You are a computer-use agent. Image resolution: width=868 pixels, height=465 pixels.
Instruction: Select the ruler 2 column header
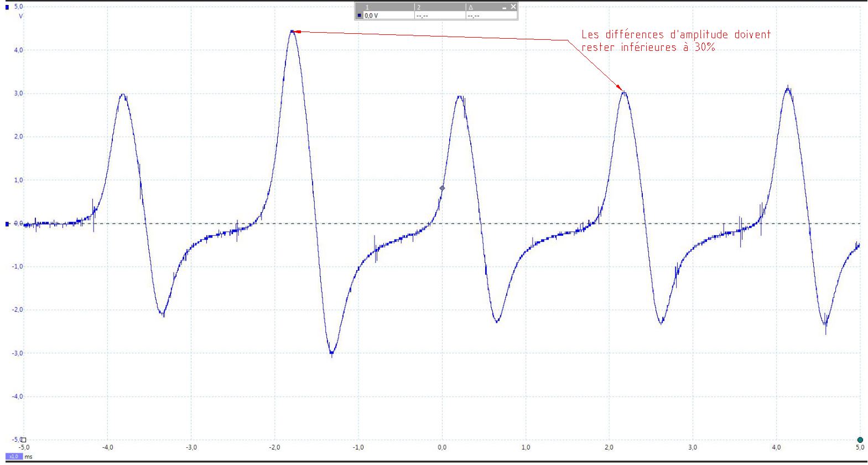point(439,7)
